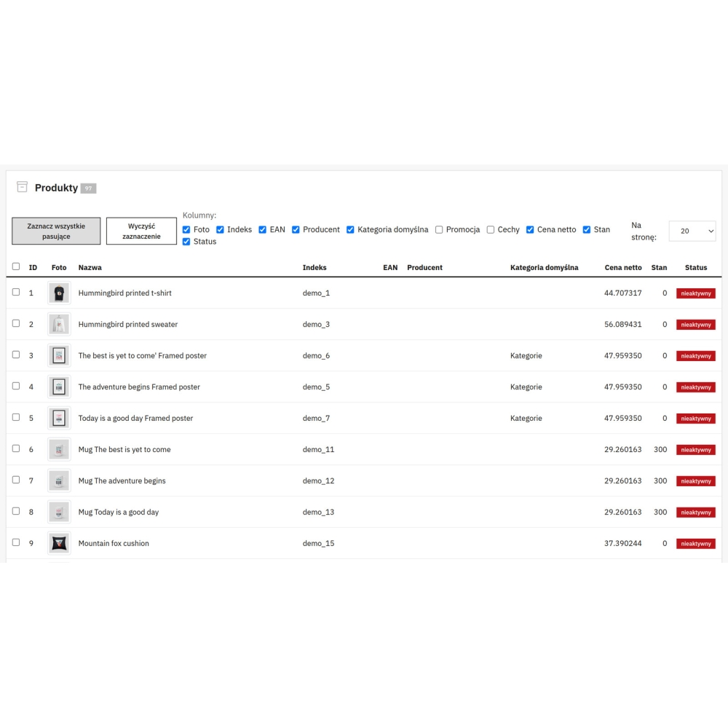
Task: Click the Indeks column header
Action: pyautogui.click(x=314, y=267)
